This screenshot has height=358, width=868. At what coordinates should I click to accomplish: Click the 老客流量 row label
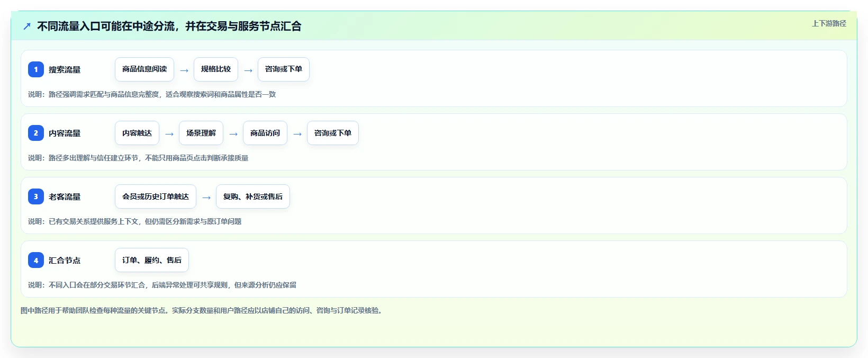click(65, 196)
